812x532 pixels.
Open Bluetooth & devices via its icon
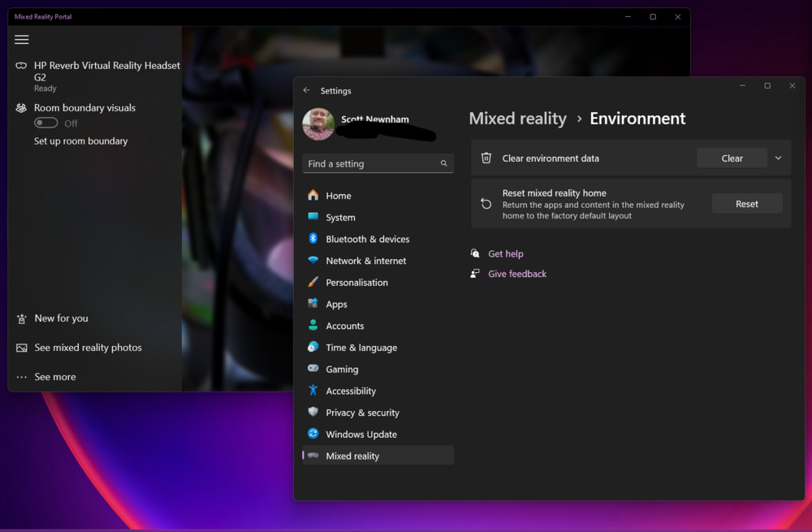click(313, 239)
